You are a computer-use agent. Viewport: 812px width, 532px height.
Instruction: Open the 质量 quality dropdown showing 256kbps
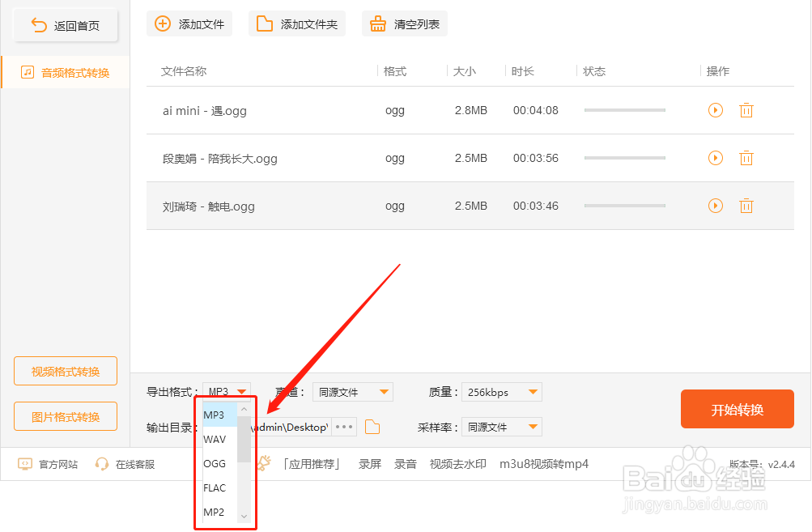point(500,391)
